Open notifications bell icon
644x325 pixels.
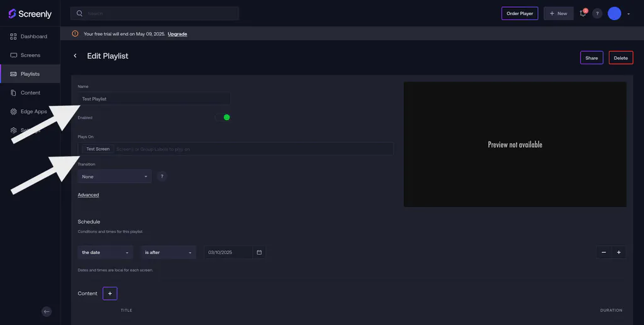coord(583,13)
